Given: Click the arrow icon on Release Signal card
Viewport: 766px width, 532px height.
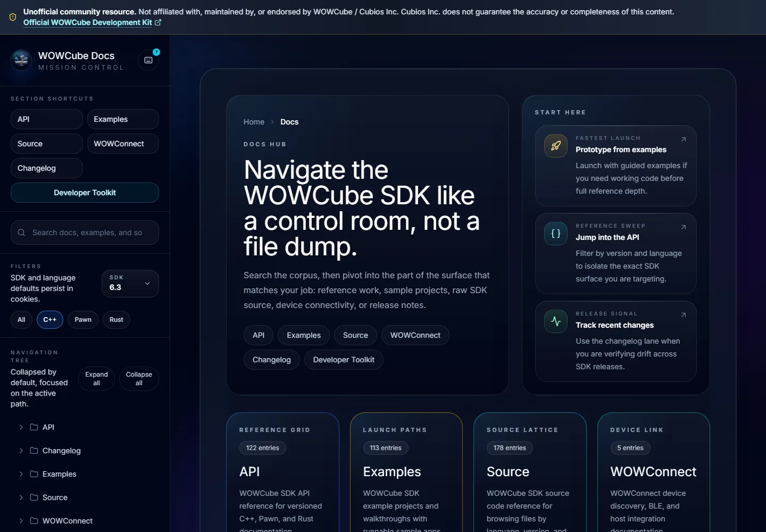Looking at the screenshot, I should (684, 315).
